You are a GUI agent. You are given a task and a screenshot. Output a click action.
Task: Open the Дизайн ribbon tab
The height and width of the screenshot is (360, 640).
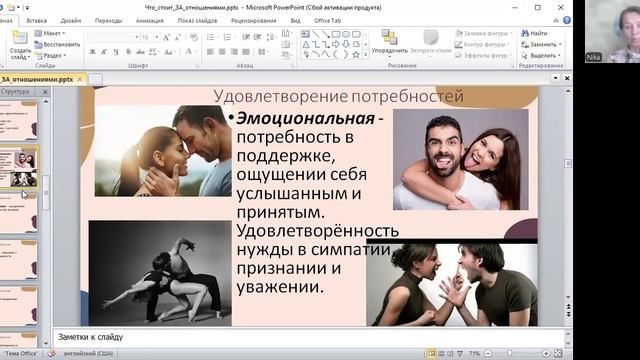click(71, 20)
